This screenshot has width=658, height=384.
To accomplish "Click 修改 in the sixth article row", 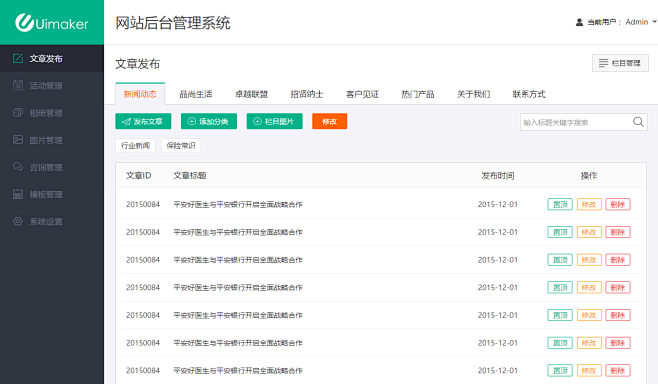I will point(589,343).
